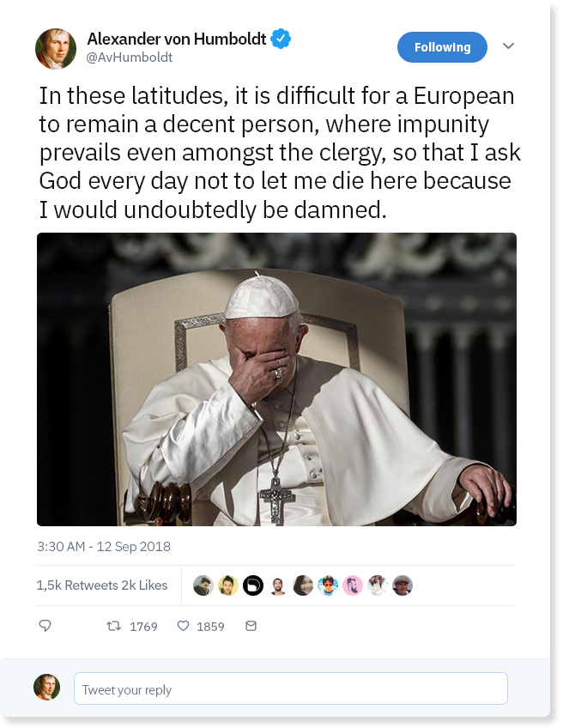563x728 pixels.
Task: Expand the tweet options chevron
Action: pos(508,46)
